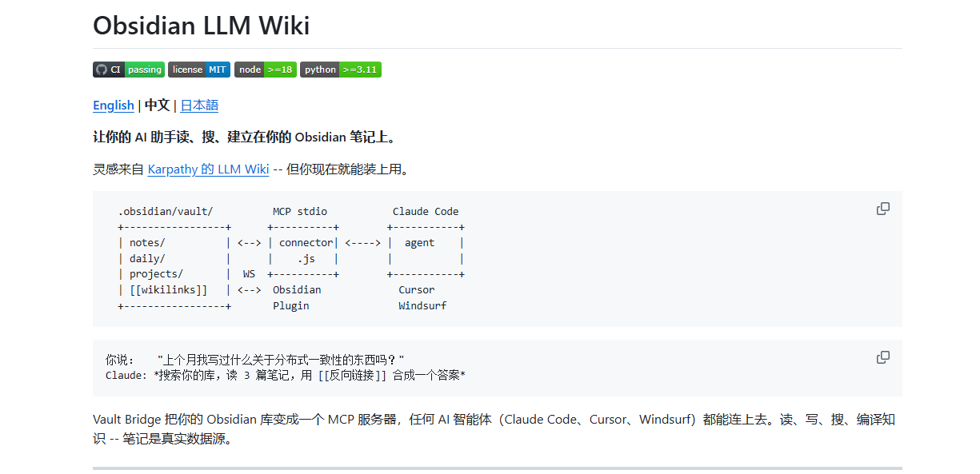Image resolution: width=980 pixels, height=474 pixels.
Task: Switch to the English README
Action: [114, 106]
